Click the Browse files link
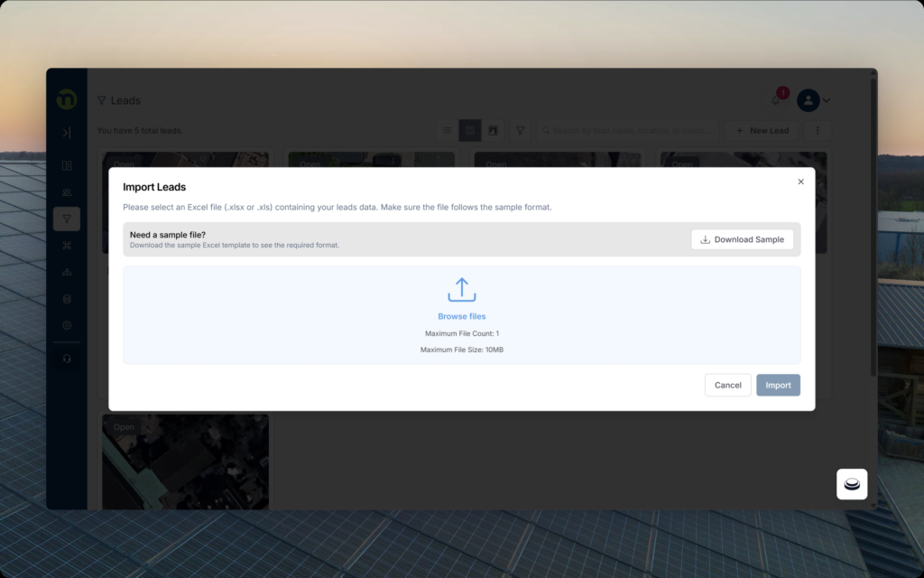This screenshot has width=924, height=578. pyautogui.click(x=461, y=316)
